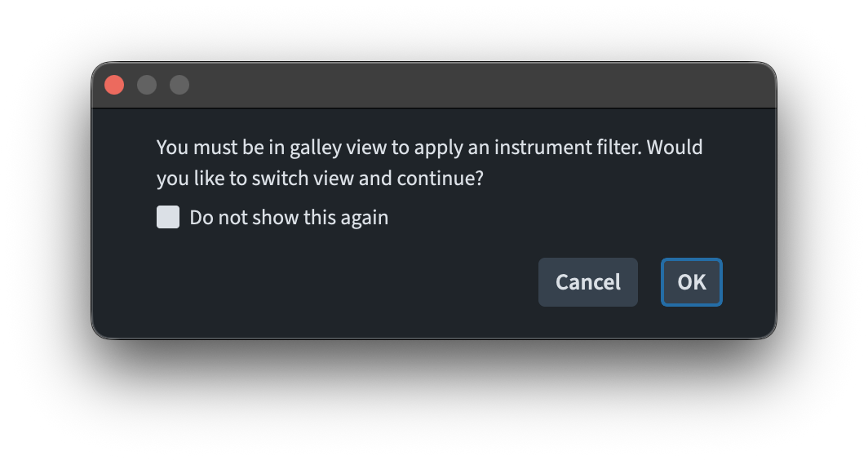
Task: Click the 'Do not show this again' label
Action: (289, 218)
